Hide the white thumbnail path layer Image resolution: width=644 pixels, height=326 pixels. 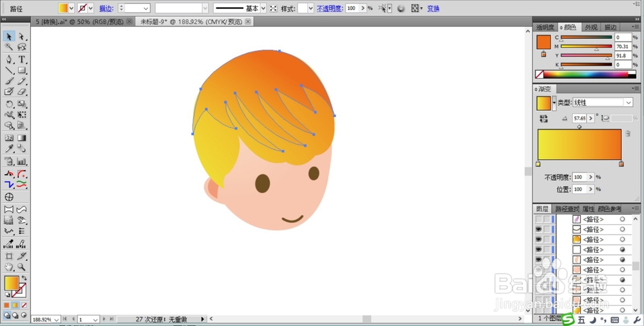click(x=538, y=249)
